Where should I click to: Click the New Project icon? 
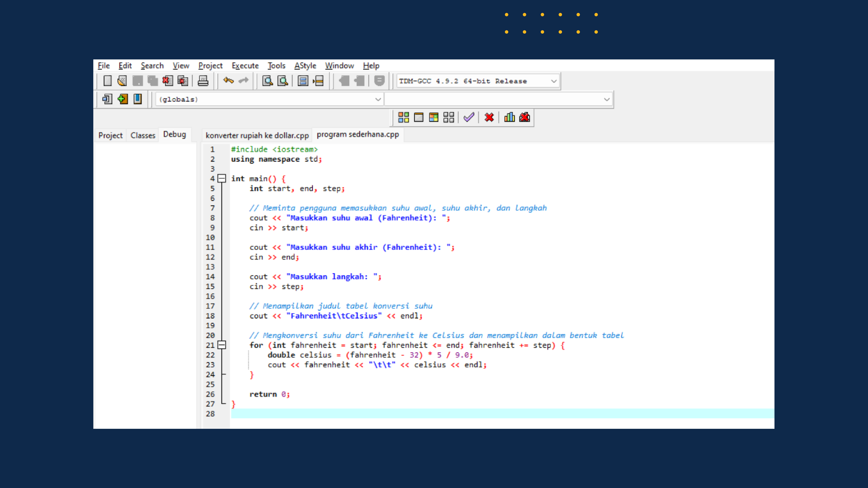107,99
